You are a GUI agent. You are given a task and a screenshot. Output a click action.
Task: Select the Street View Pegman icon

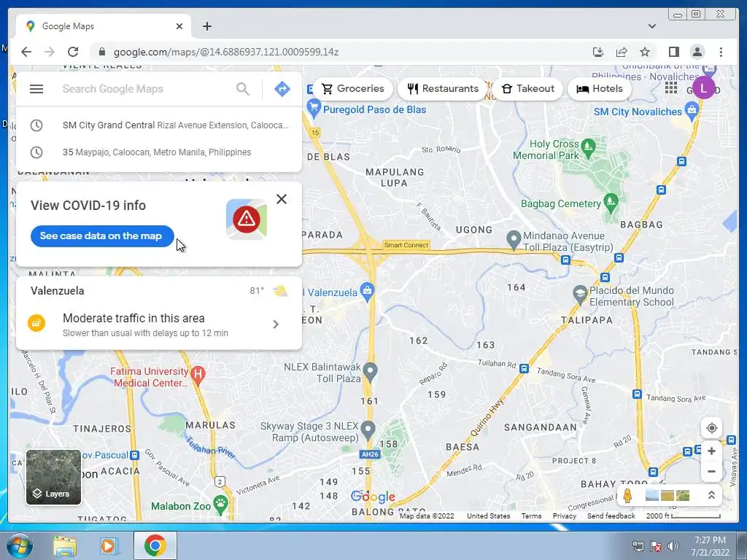click(x=628, y=496)
